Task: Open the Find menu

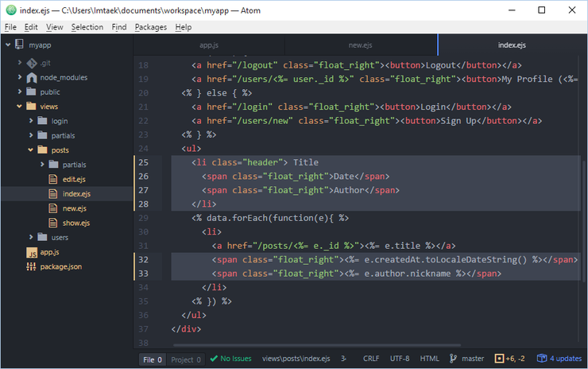Action: pos(119,27)
